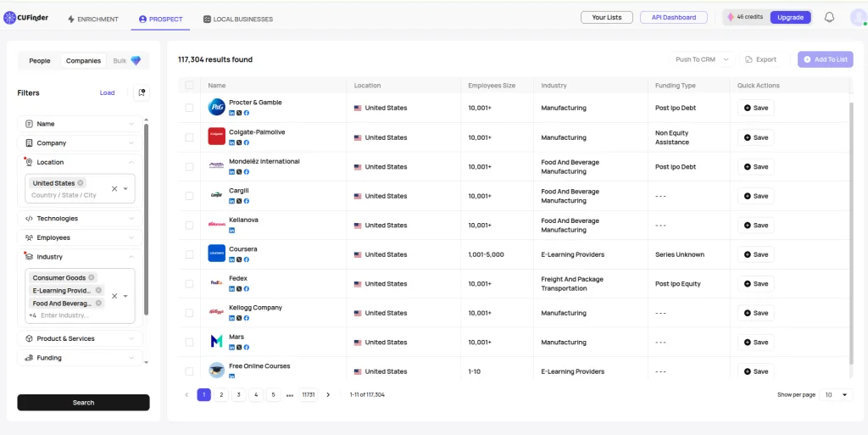Check the Coursera row
Screen dimensions: 868x435
[189, 254]
